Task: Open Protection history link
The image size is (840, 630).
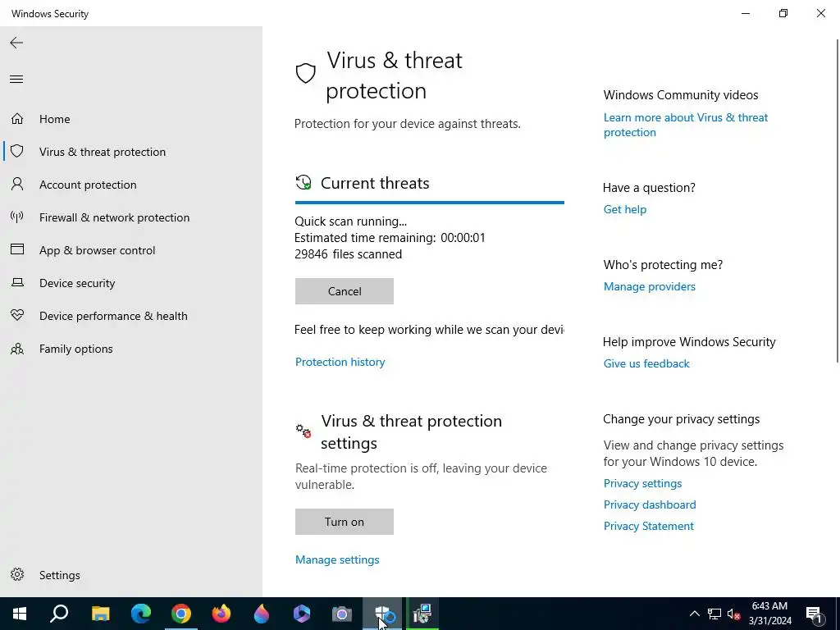Action: (x=340, y=362)
